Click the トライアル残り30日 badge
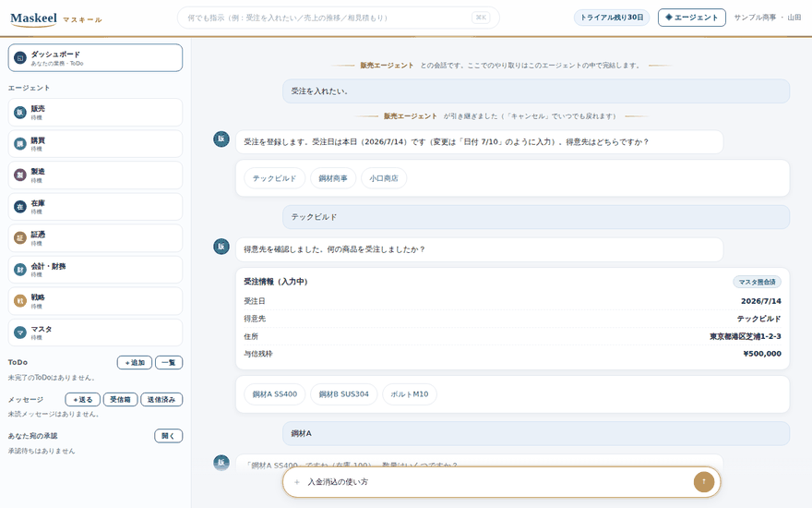This screenshot has width=812, height=508. tap(612, 18)
